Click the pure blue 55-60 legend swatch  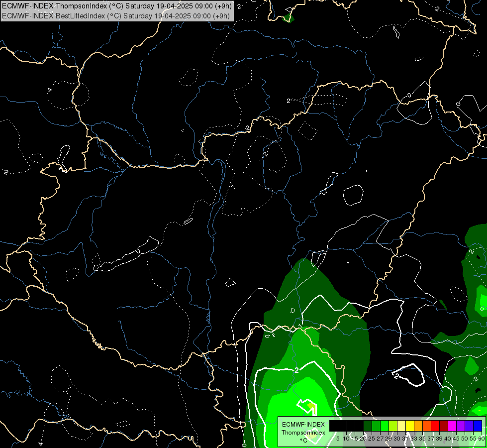click(478, 426)
